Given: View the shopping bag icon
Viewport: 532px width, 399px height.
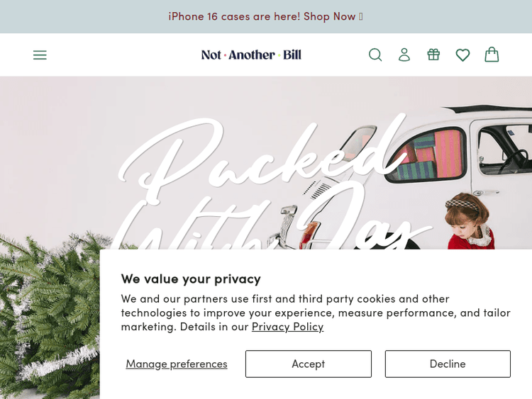Looking at the screenshot, I should point(492,55).
